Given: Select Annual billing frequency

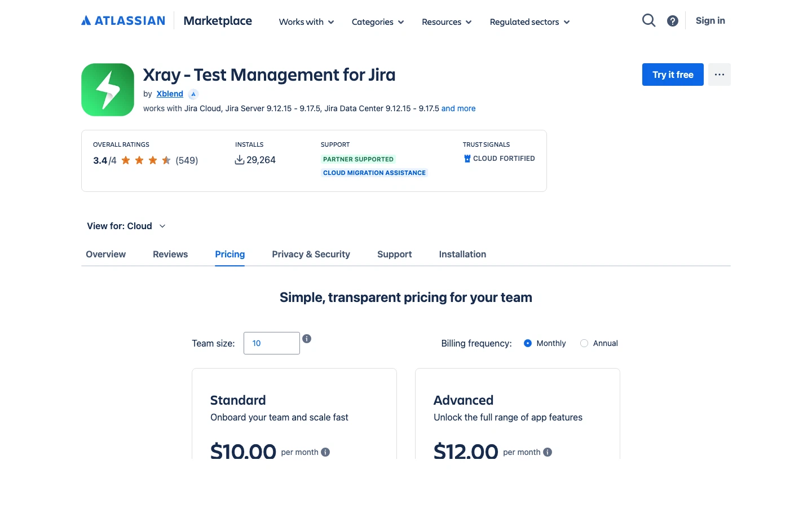Looking at the screenshot, I should pyautogui.click(x=584, y=343).
